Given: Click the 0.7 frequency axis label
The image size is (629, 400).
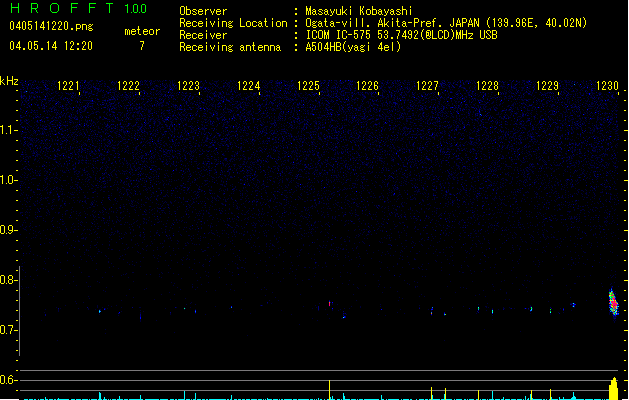Looking at the screenshot, I should (8, 330).
